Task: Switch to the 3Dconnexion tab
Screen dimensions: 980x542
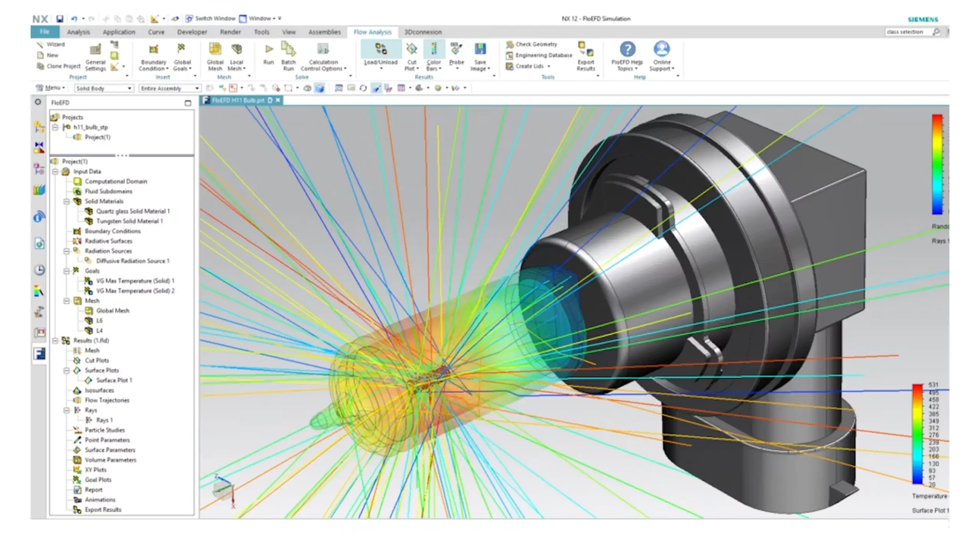Action: [x=423, y=32]
